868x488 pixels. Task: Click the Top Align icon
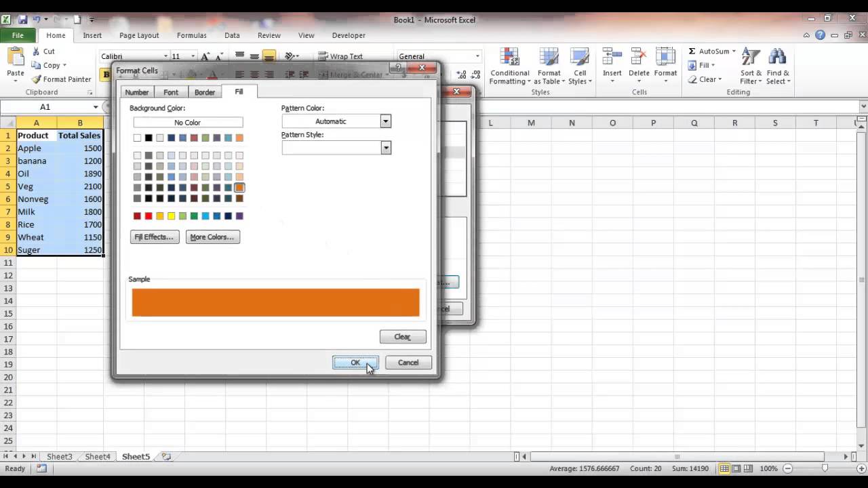(x=239, y=56)
